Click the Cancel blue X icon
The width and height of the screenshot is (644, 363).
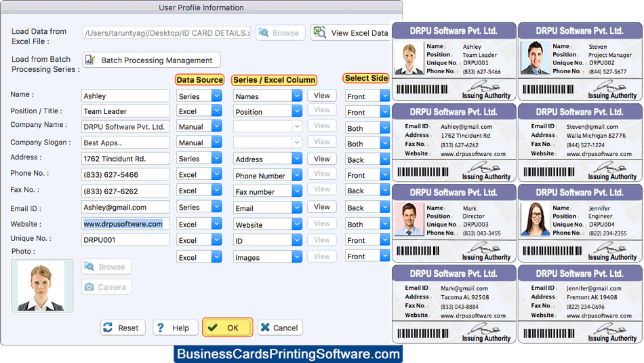265,327
